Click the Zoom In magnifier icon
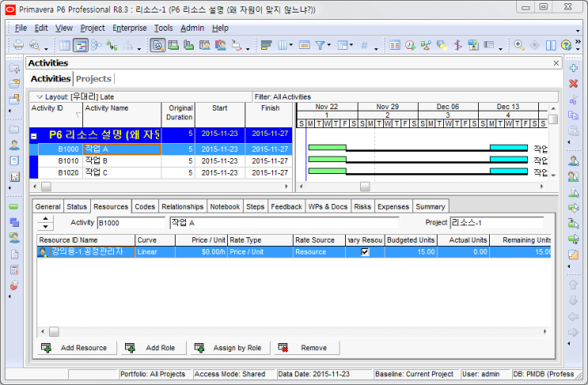588x385 pixels. pyautogui.click(x=519, y=46)
